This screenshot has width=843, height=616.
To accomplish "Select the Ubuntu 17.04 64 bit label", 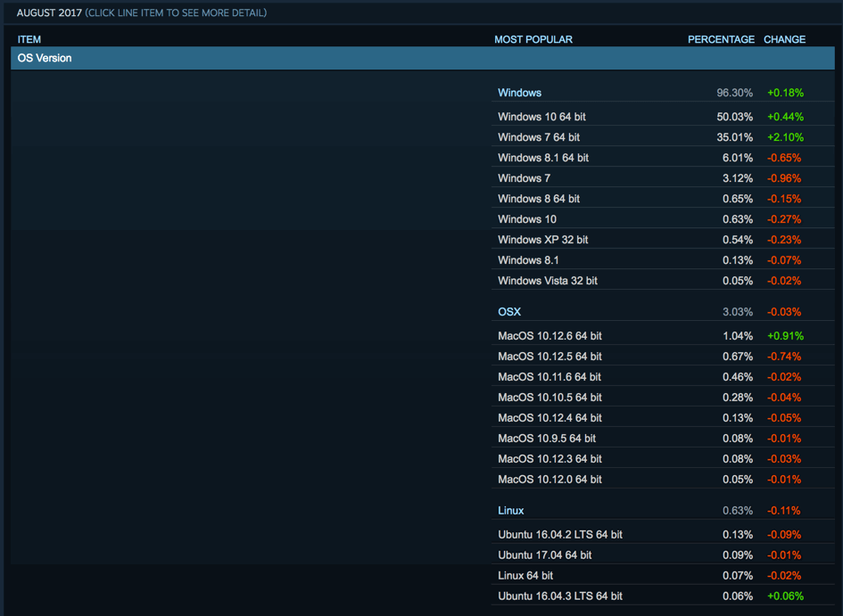I will pos(545,555).
